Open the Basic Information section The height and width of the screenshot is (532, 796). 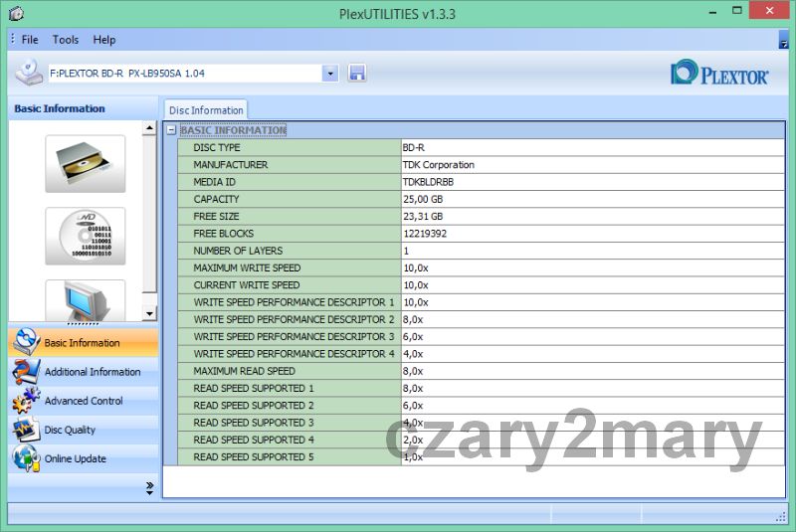tap(84, 342)
